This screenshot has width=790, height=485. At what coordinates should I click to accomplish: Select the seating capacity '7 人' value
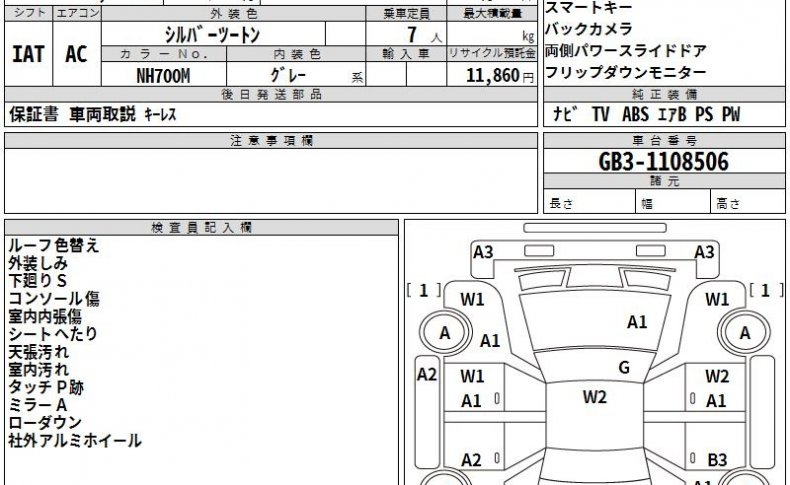[x=424, y=35]
